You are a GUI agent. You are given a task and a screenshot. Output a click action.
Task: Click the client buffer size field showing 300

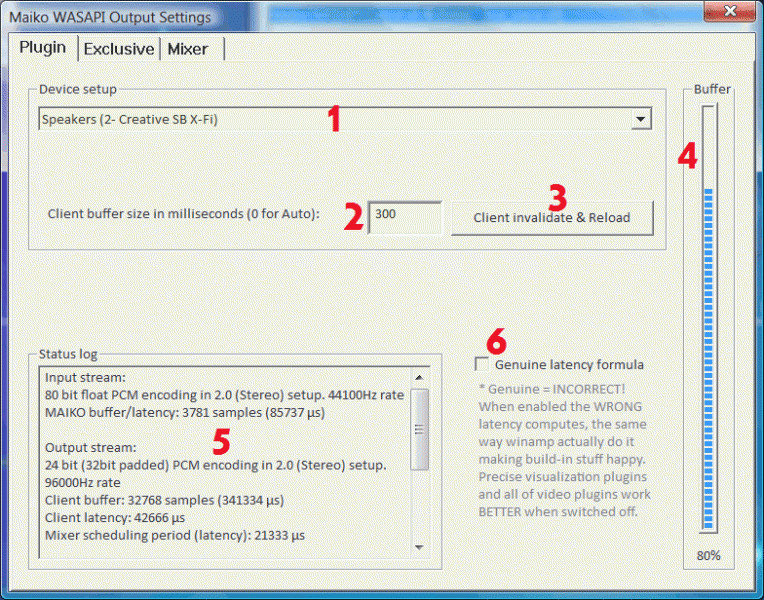point(404,217)
